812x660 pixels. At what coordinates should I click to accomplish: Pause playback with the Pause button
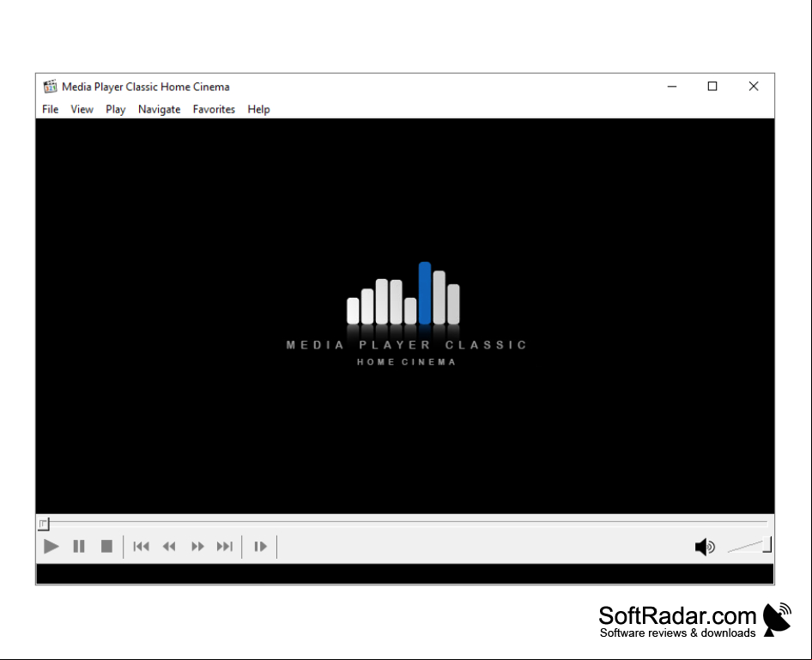click(x=79, y=546)
